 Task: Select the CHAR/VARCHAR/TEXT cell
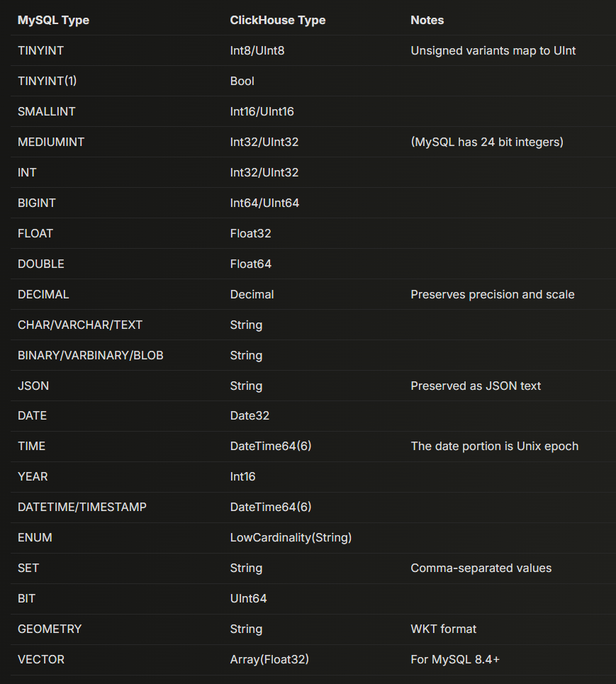pos(80,325)
